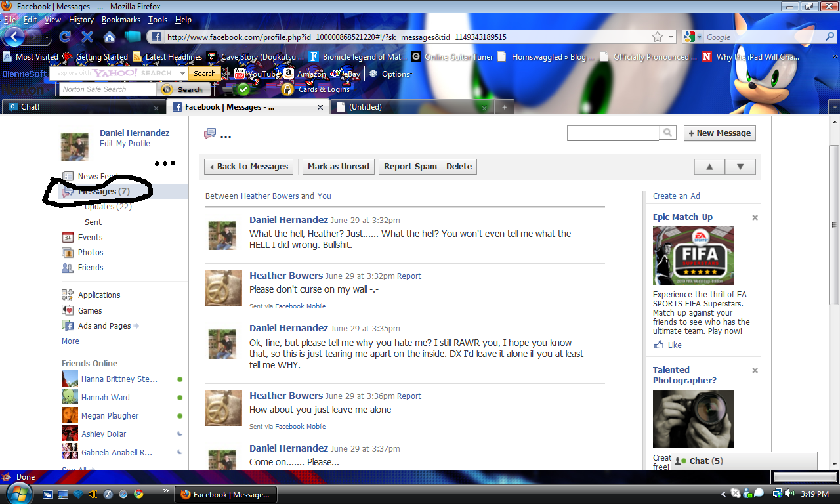This screenshot has width=840, height=504.
Task: Open the Chat (5) bar
Action: click(x=744, y=461)
